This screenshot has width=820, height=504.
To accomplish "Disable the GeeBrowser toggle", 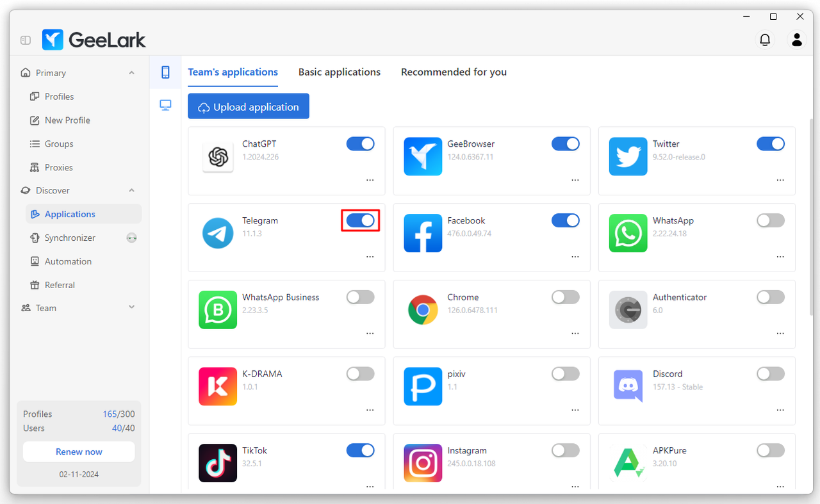I will pyautogui.click(x=565, y=143).
